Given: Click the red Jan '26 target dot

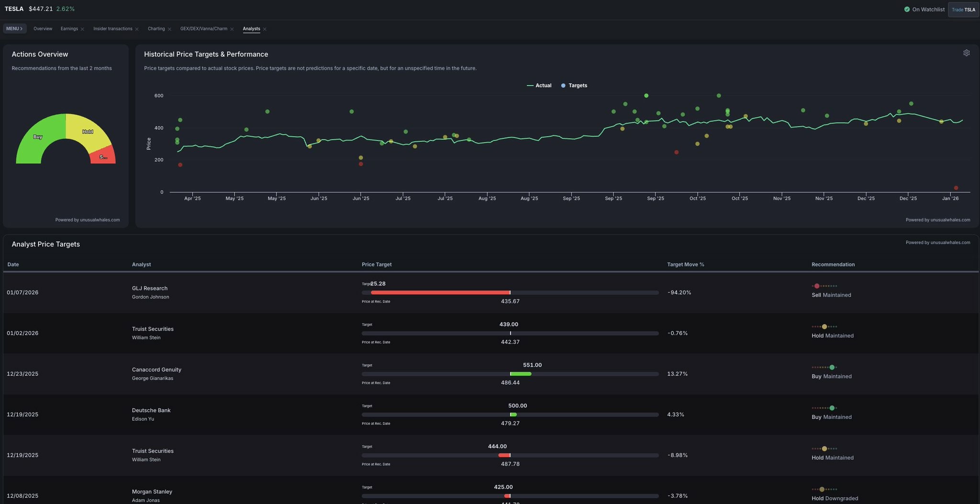Looking at the screenshot, I should coord(956,188).
